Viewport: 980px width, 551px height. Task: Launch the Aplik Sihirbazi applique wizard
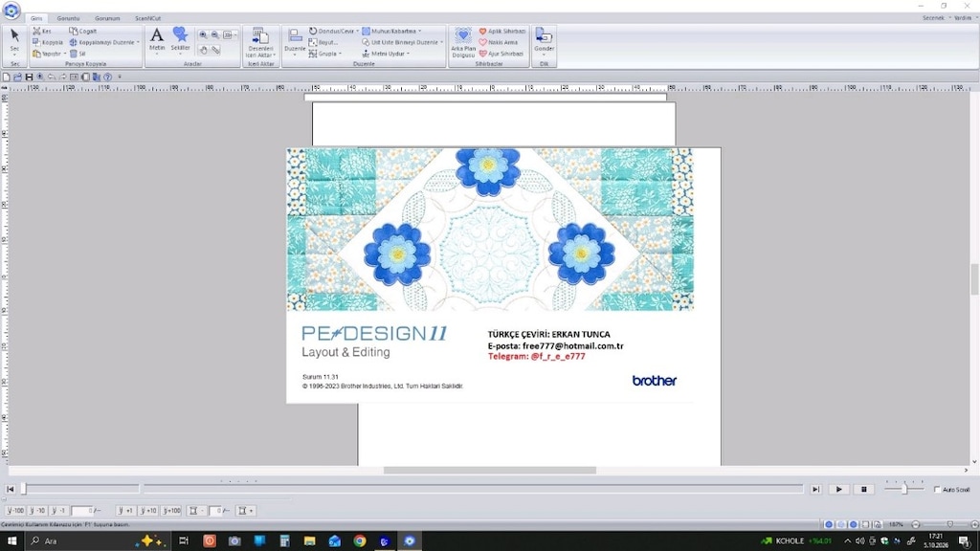click(x=501, y=31)
